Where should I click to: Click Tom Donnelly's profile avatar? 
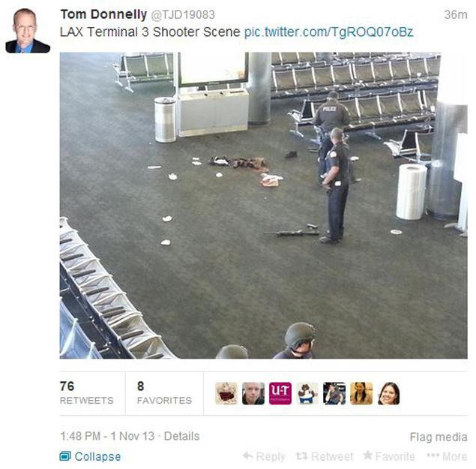coord(28,31)
